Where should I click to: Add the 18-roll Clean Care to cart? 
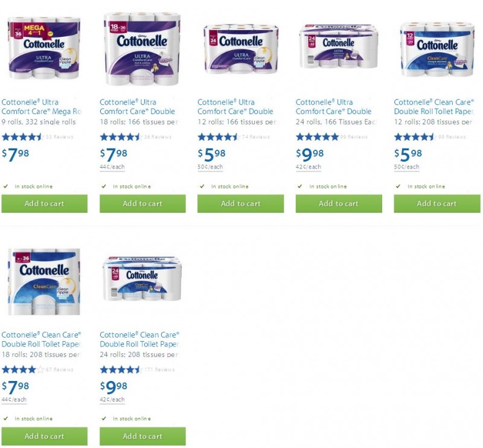[44, 436]
